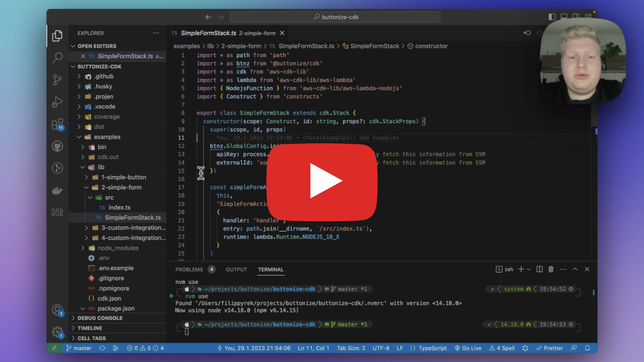
Task: Open notifications bell in status bar
Action: pyautogui.click(x=587, y=348)
